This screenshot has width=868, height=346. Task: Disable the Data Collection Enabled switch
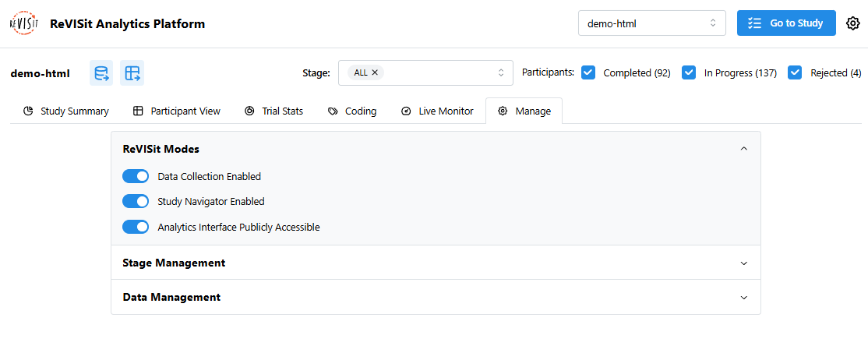136,176
